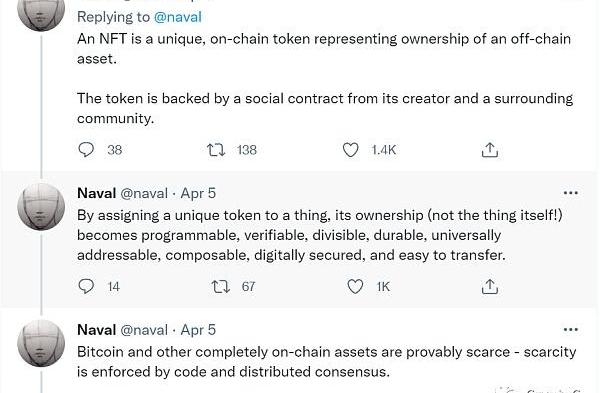Open Naval's profile name on the unique token tweet
600x393 pixels.
point(96,193)
